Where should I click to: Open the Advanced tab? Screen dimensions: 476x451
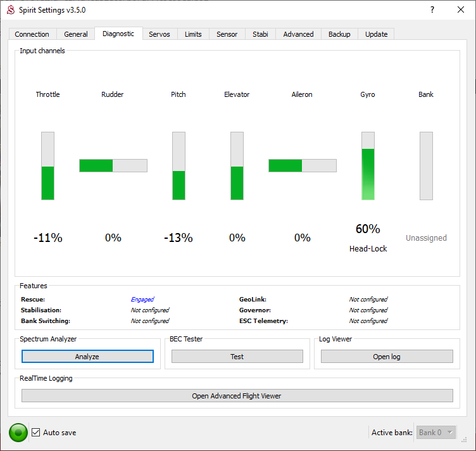tap(298, 34)
